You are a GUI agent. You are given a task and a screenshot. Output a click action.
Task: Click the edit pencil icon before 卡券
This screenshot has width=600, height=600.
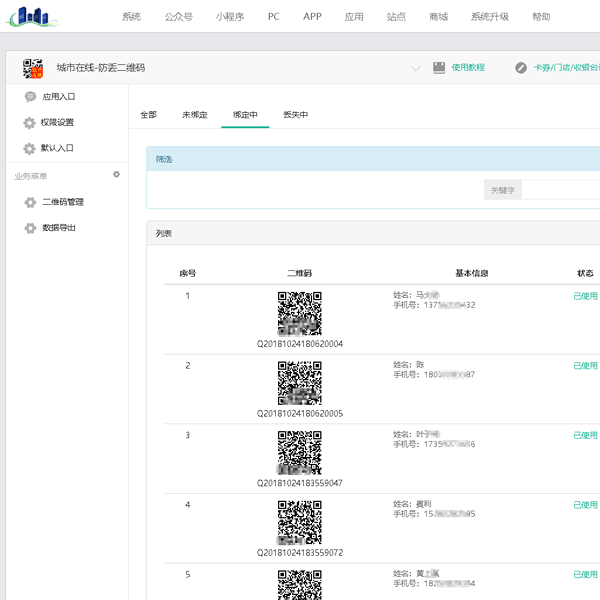[521, 68]
